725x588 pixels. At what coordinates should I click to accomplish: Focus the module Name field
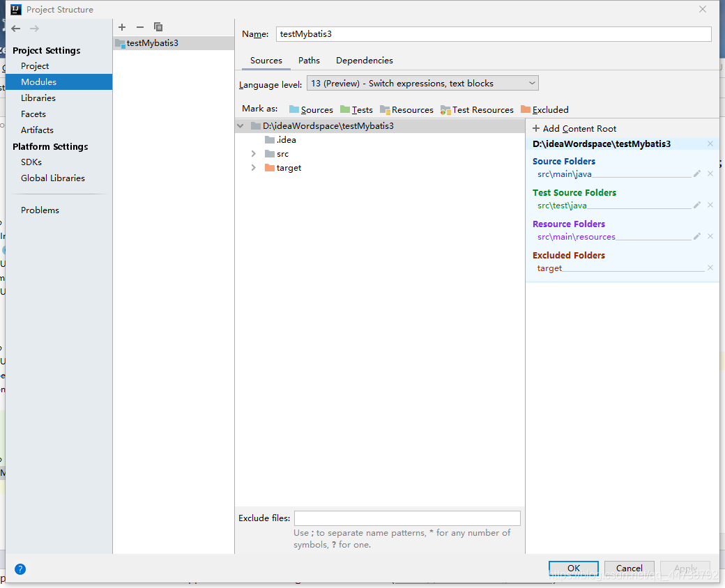tap(494, 34)
